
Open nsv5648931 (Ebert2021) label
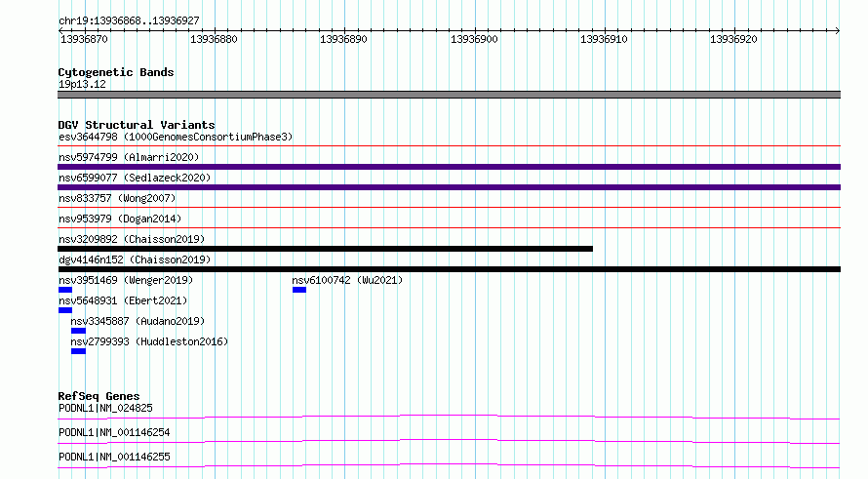[x=123, y=300]
